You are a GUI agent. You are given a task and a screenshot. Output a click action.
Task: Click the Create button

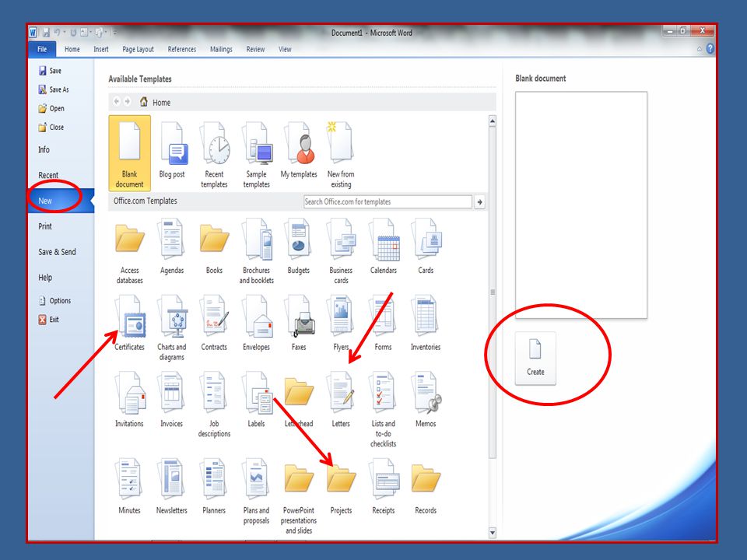click(x=535, y=358)
